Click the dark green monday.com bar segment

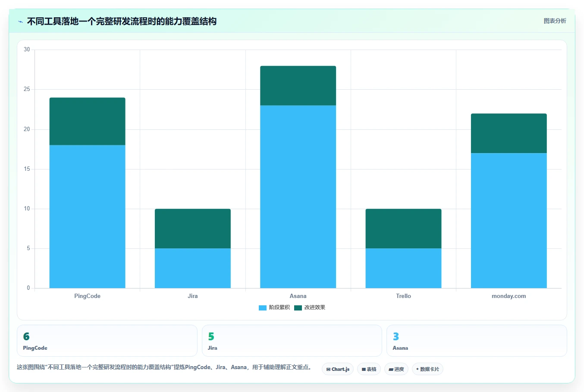click(509, 133)
